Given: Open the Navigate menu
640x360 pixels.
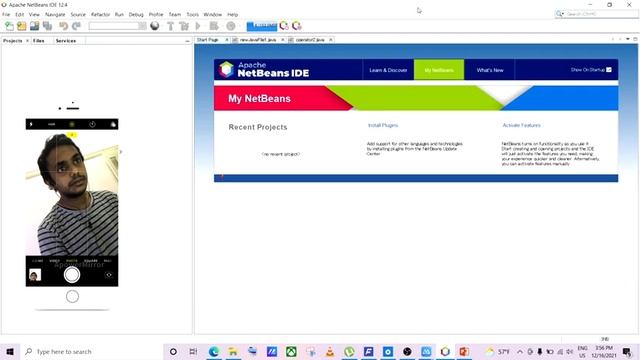Looking at the screenshot, I should point(55,14).
